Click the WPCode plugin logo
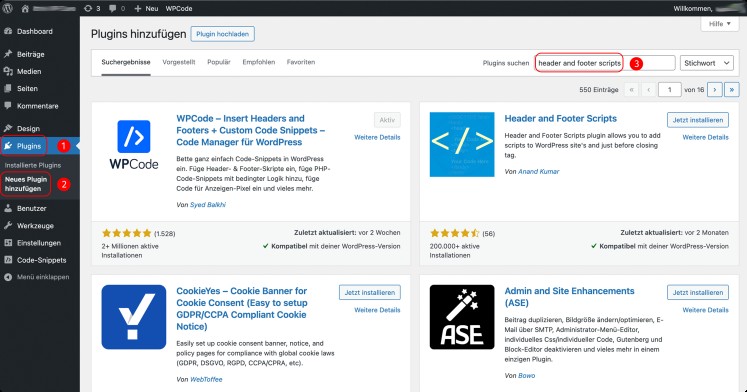The image size is (747, 392). (x=134, y=144)
